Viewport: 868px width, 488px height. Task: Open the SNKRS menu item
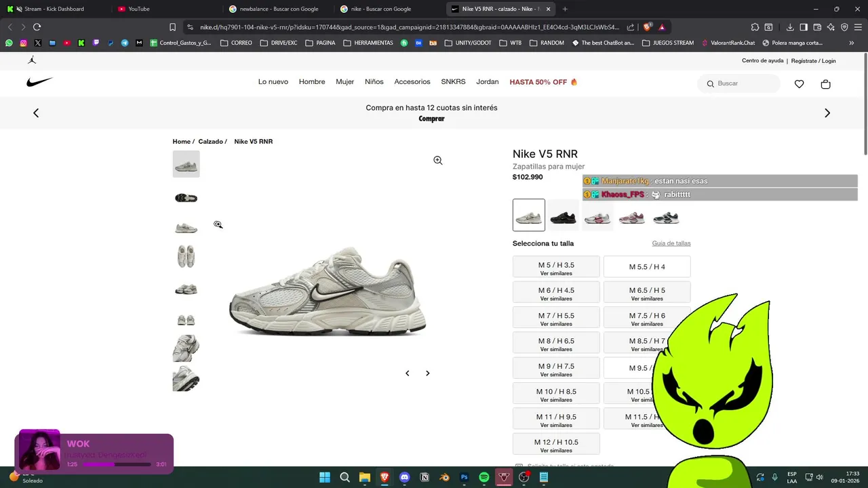click(x=453, y=82)
